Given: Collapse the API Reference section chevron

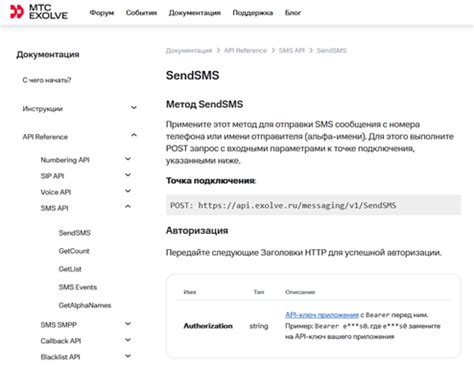Looking at the screenshot, I should tap(134, 135).
